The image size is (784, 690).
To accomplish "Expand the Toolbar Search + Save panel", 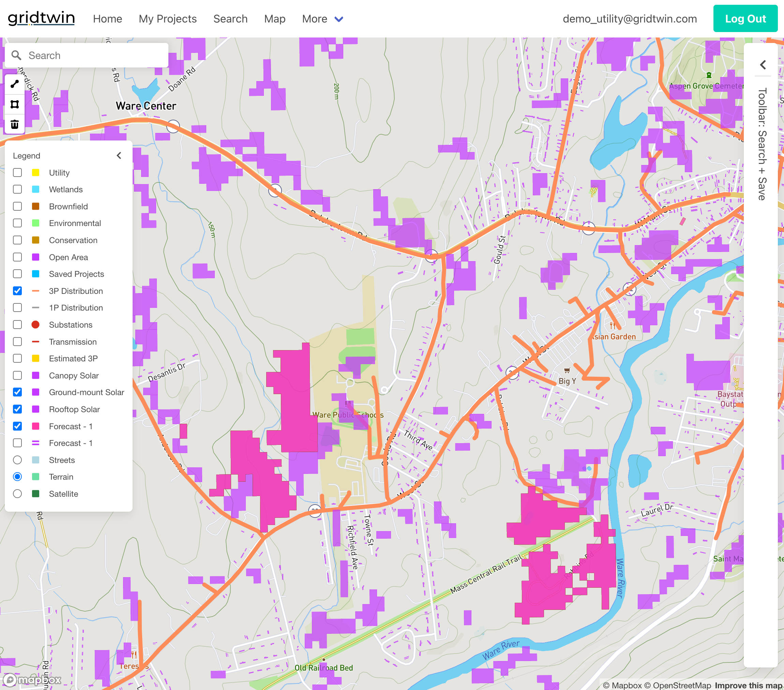I will 763,65.
